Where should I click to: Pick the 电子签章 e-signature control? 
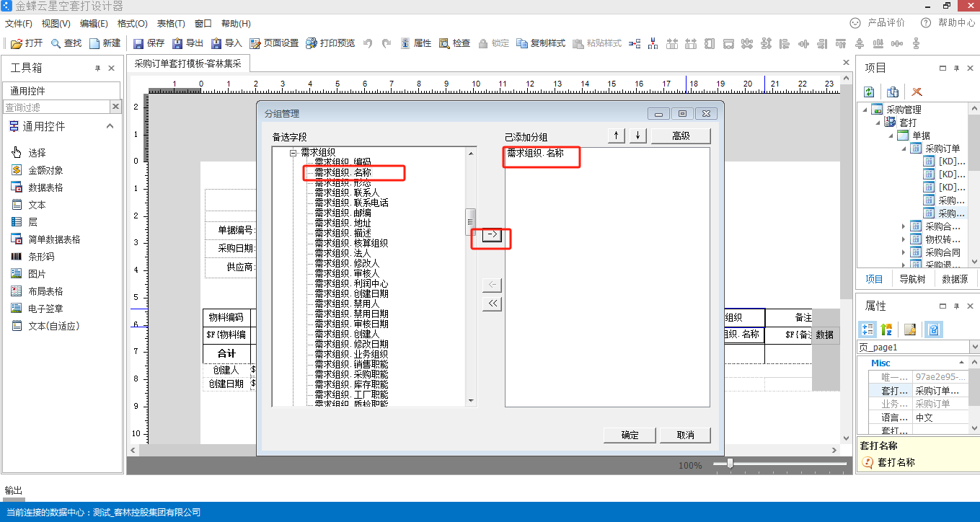[x=37, y=309]
